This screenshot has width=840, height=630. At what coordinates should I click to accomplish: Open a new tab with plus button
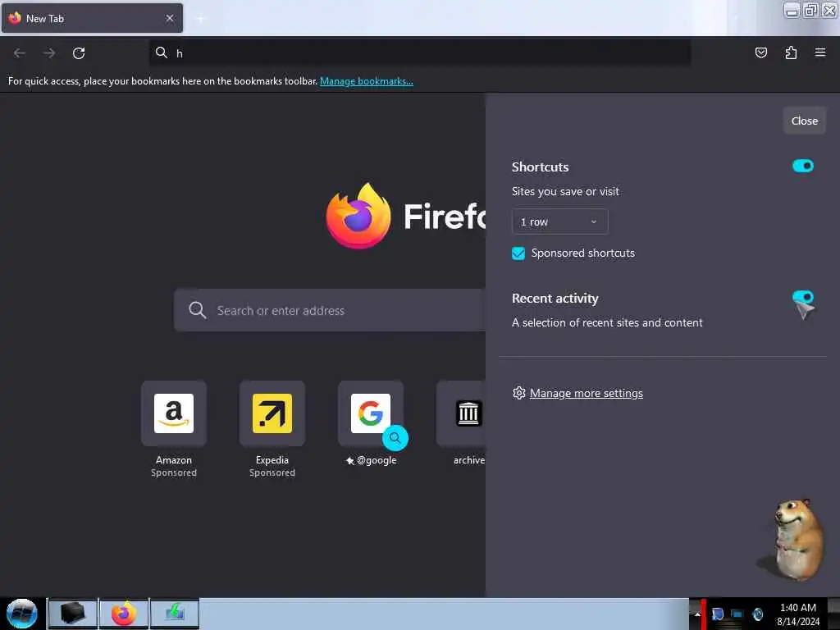pyautogui.click(x=200, y=18)
